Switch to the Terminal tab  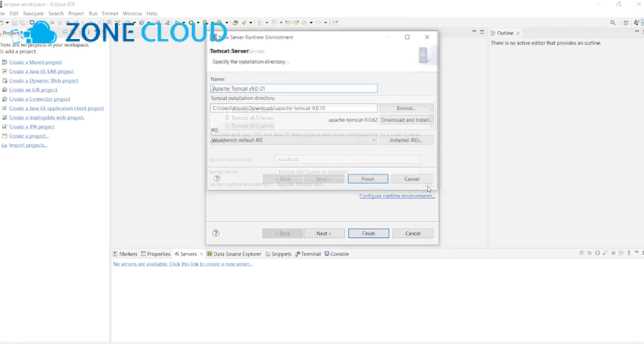(x=308, y=254)
